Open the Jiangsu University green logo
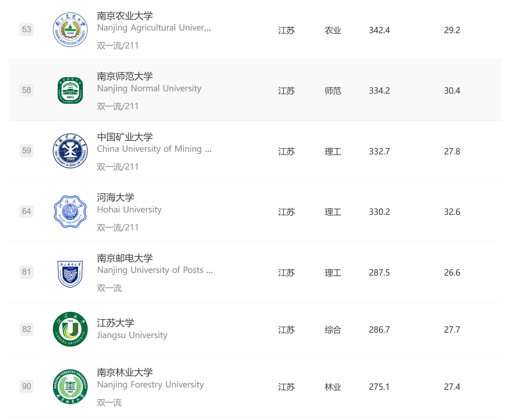This screenshot has width=509, height=420. coord(70,329)
